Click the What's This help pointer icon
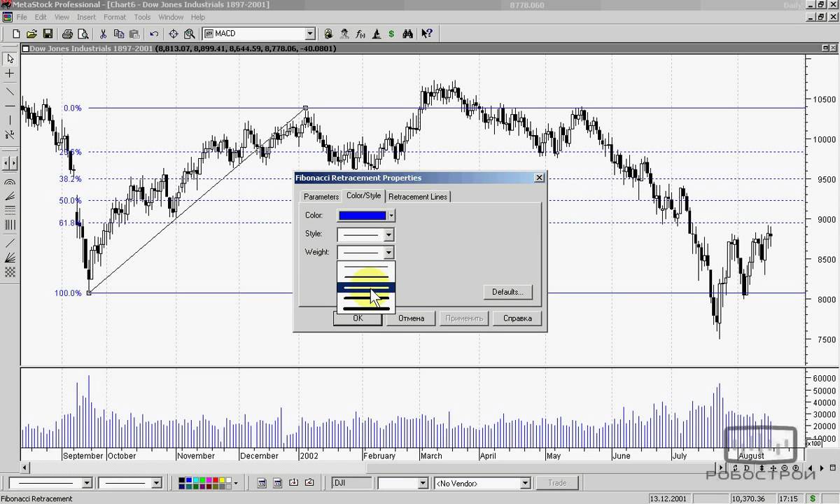The width and height of the screenshot is (840, 504). click(x=427, y=34)
